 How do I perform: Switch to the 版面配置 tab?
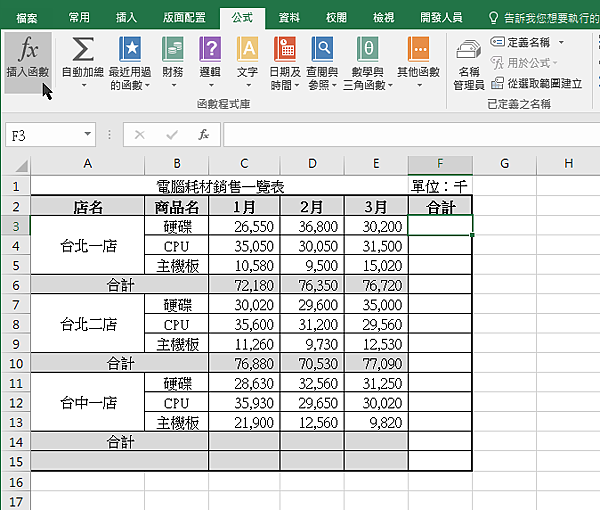(x=184, y=18)
